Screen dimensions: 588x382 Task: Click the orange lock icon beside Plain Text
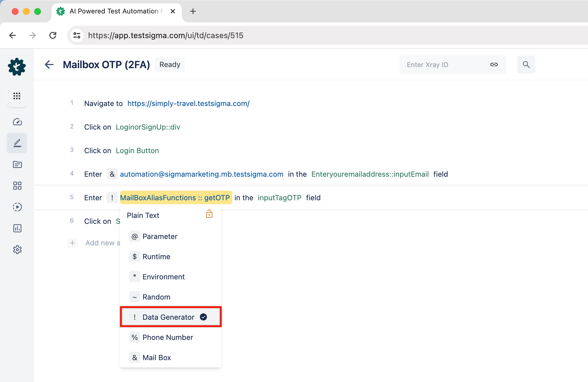tap(209, 214)
